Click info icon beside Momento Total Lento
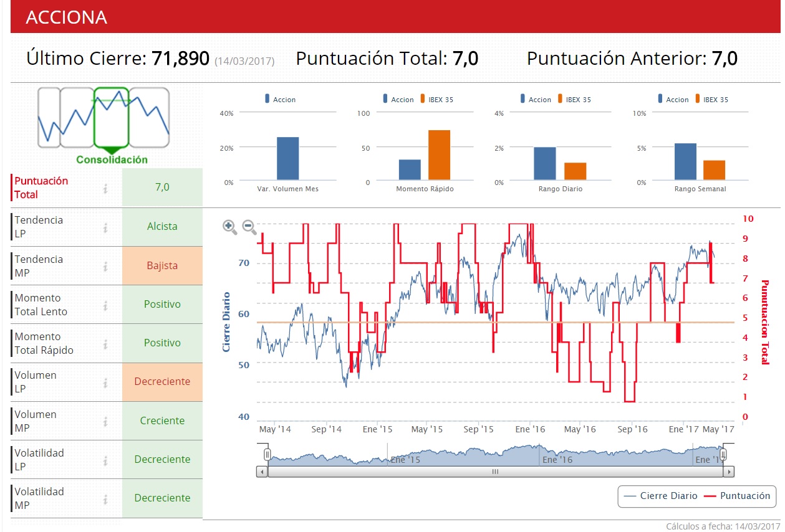Viewport: 785px width, 532px height. tap(105, 305)
